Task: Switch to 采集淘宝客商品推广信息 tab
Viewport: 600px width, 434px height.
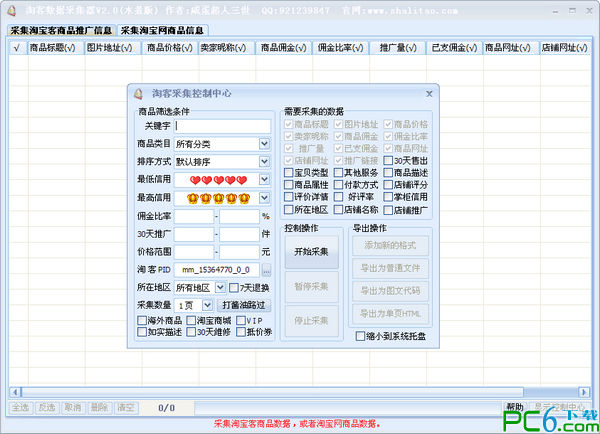Action: 61,30
